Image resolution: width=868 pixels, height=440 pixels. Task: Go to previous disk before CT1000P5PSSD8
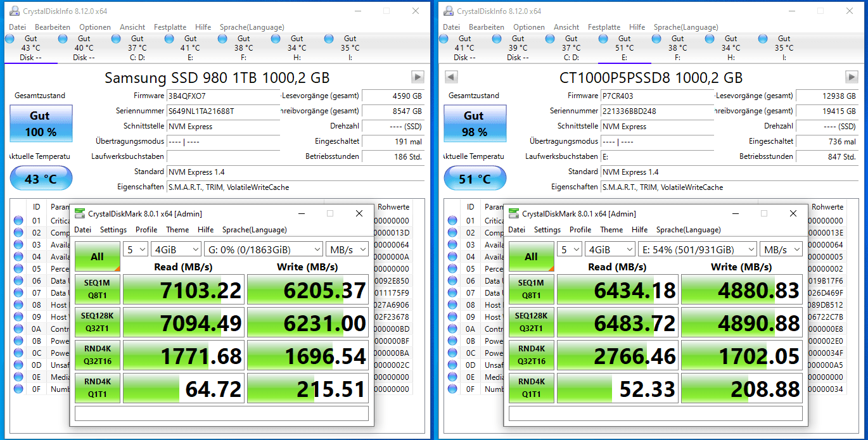point(451,77)
